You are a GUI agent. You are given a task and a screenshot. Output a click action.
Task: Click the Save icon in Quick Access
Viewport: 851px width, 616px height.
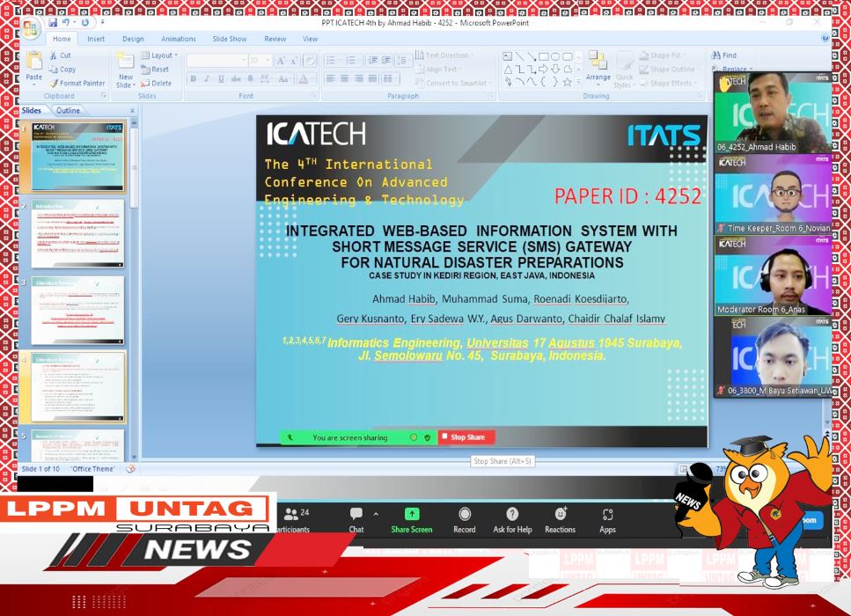tap(53, 22)
